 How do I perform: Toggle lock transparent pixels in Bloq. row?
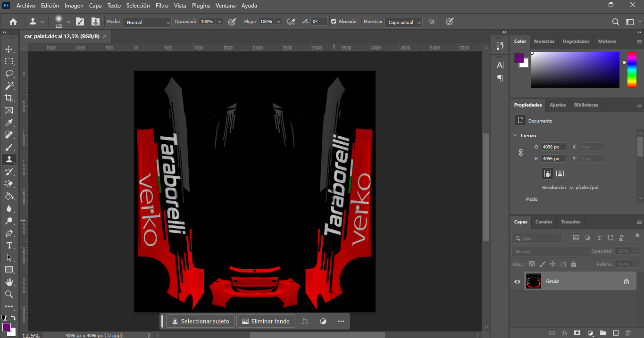[x=532, y=264]
